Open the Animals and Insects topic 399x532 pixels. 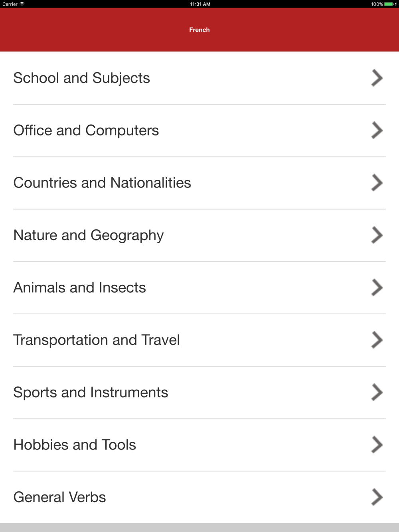[x=80, y=288]
